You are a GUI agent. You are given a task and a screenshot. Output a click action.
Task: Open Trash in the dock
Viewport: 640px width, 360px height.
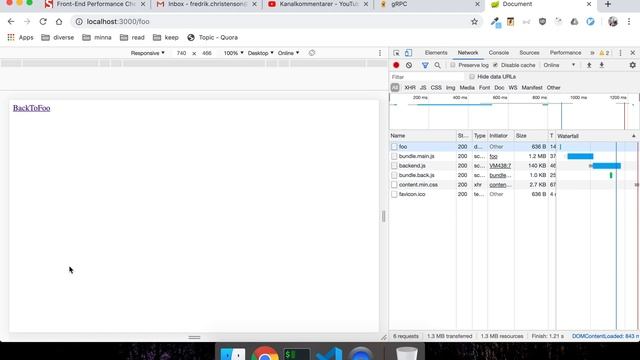pyautogui.click(x=407, y=353)
